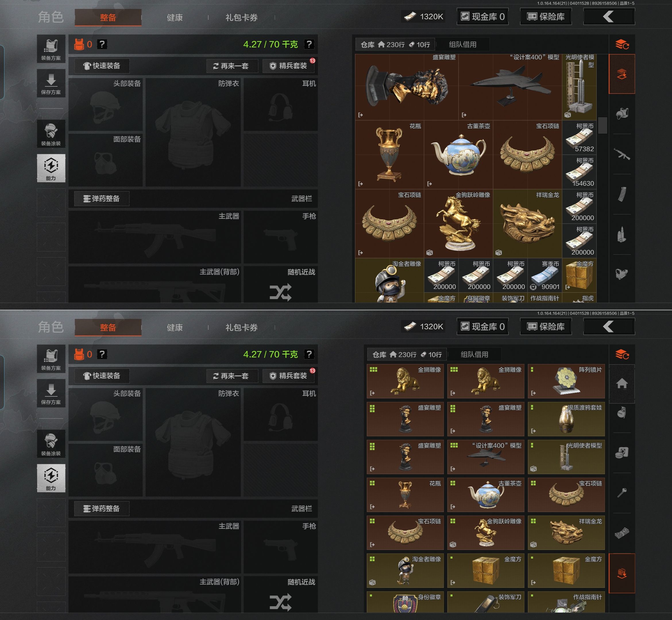Select the 柯恩币 stack showing 154630
This screenshot has width=672, height=620.
(579, 172)
